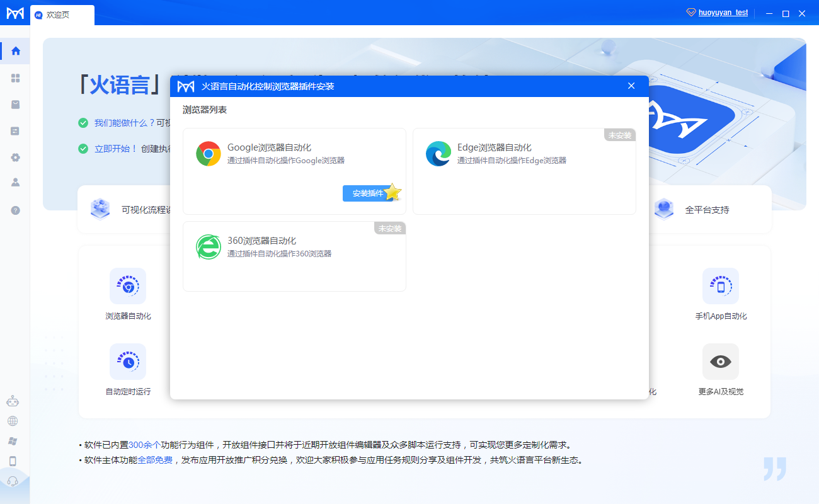819x504 pixels.
Task: Select the Google Chrome browser icon
Action: click(209, 154)
